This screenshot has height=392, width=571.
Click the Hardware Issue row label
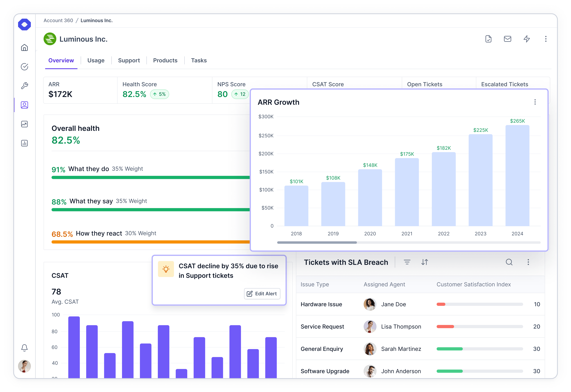[321, 304]
